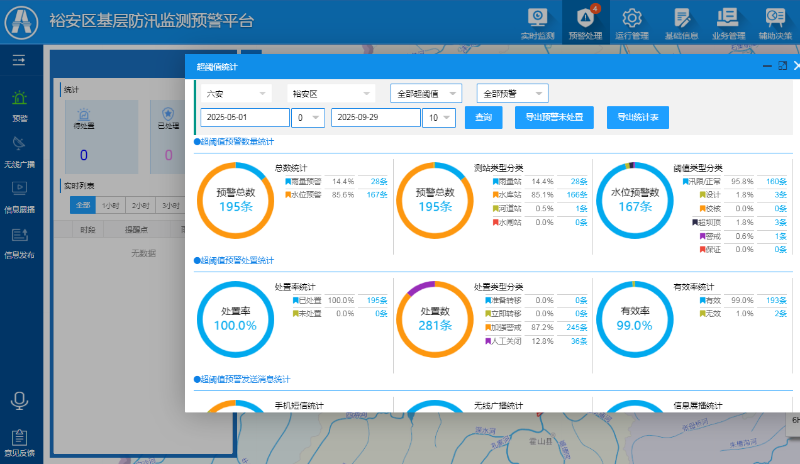
Task: Collapse the sidebar with the hamburger icon
Action: 18,61
